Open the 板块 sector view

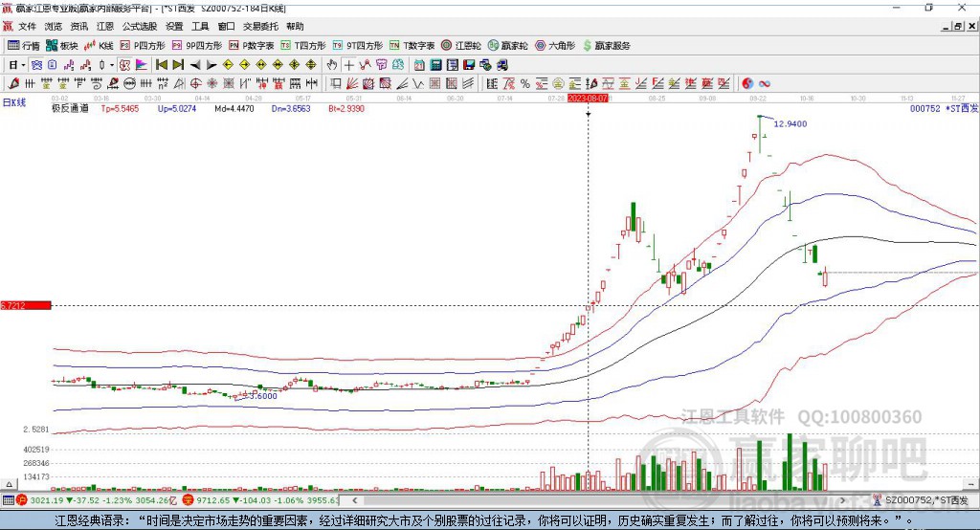tap(61, 46)
